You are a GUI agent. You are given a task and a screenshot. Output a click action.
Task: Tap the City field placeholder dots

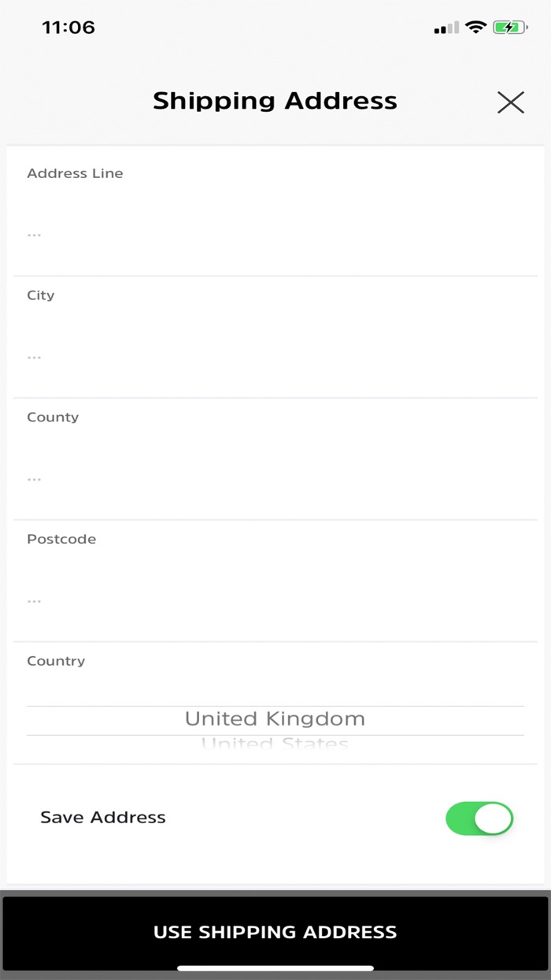(34, 357)
